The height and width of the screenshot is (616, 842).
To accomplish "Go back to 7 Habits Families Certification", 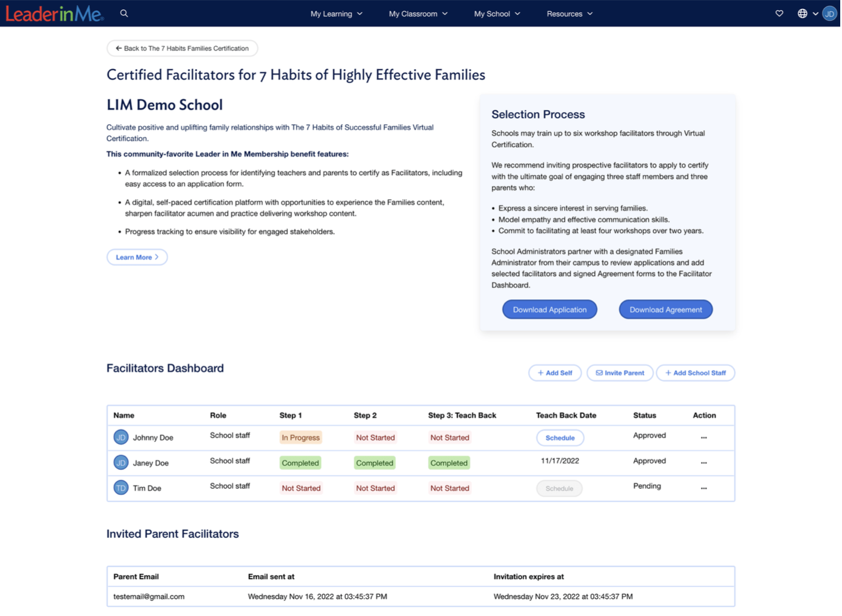I will click(182, 48).
